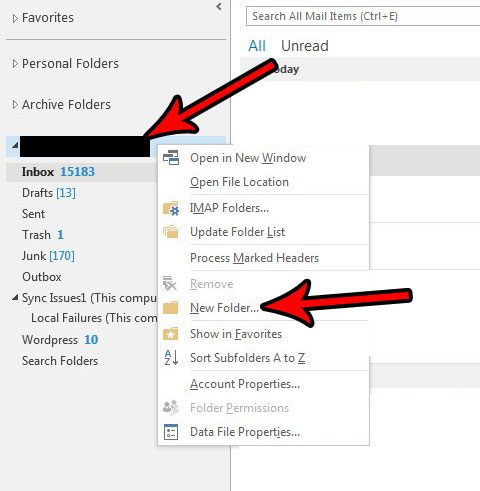The height and width of the screenshot is (491, 480).
Task: Show All mail filter
Action: tap(257, 46)
